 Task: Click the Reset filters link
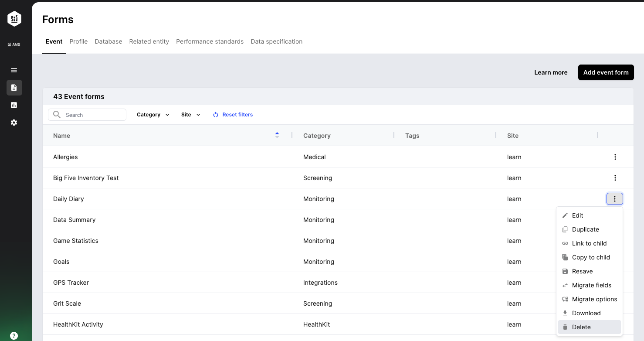coord(233,115)
